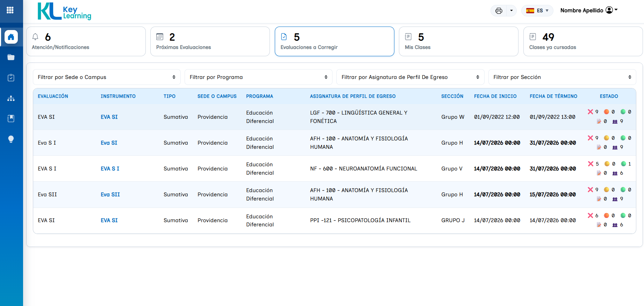Select PPI -121 - PSICOPATOLOGÍA INFANTIL cell
The image size is (644, 306).
tap(360, 220)
